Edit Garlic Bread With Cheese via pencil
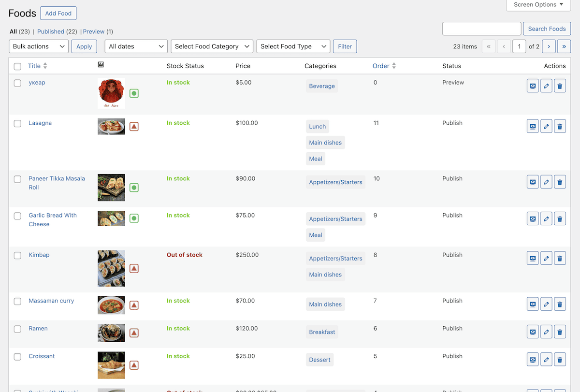 [546, 219]
